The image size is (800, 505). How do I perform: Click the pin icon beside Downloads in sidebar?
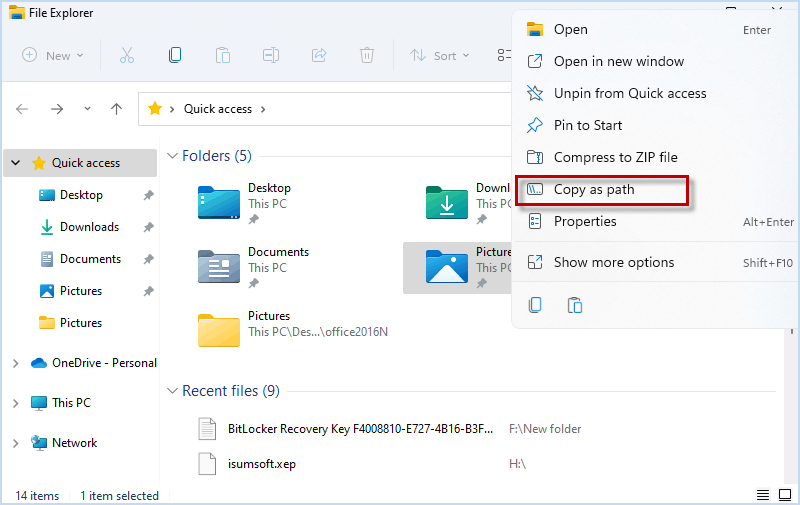tap(148, 227)
